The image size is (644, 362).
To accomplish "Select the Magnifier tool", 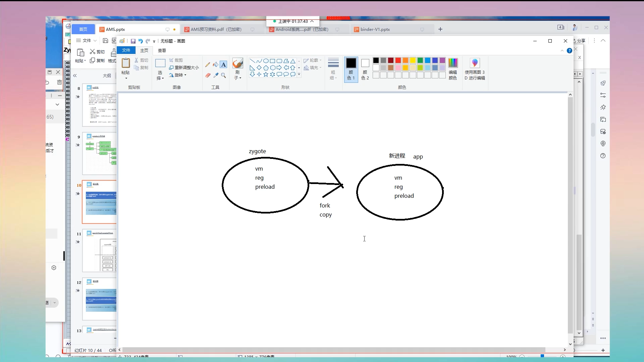I will pos(224,75).
